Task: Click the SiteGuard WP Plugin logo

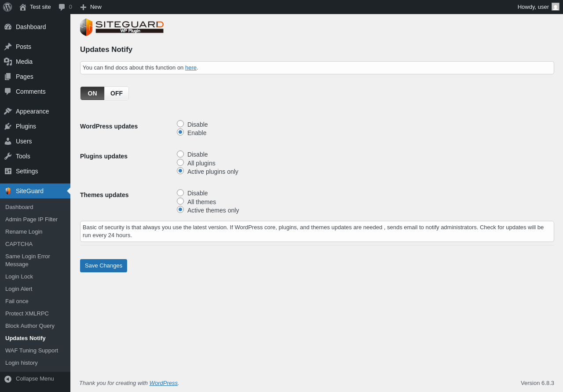Action: coord(122,27)
